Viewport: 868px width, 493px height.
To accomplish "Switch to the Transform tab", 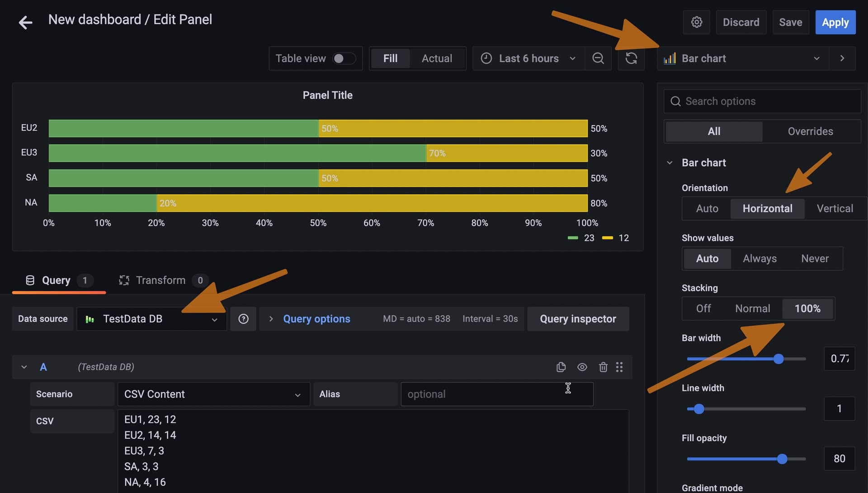I will coord(160,280).
